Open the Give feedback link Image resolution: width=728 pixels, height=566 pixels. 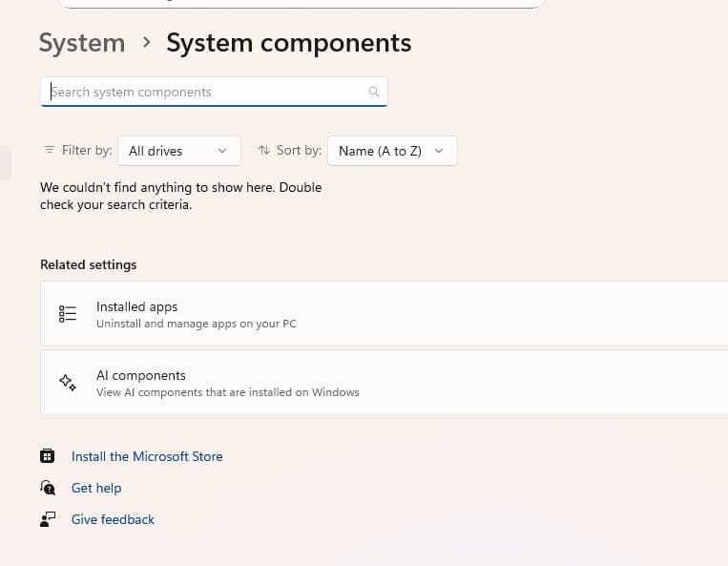[x=113, y=519]
